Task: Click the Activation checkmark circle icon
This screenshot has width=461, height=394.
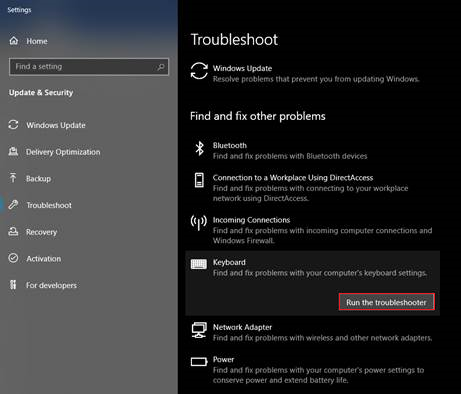Action: point(13,258)
